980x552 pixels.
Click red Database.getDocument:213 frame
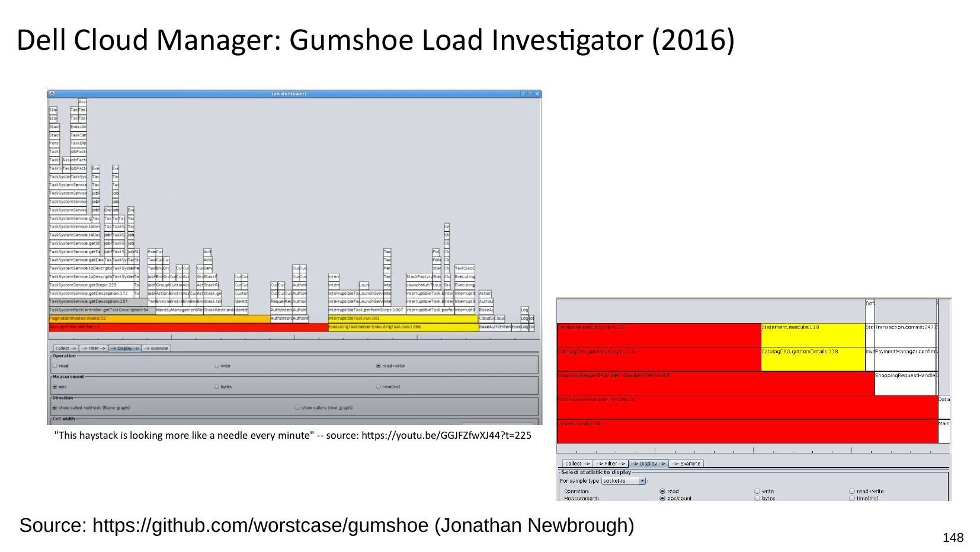pos(658,335)
